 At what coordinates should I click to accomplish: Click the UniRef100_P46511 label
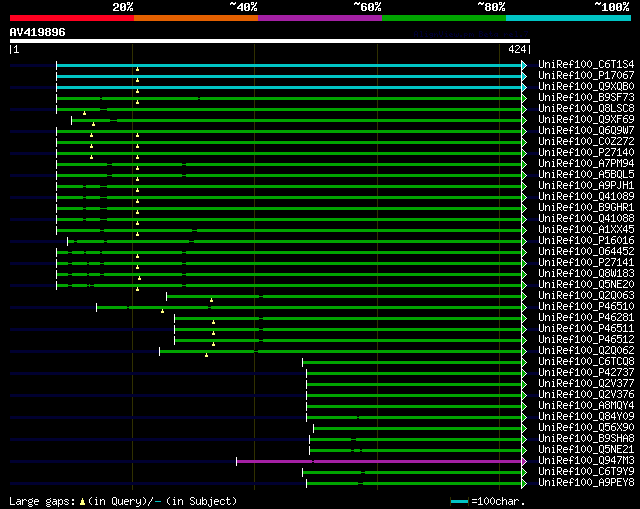[x=586, y=329]
